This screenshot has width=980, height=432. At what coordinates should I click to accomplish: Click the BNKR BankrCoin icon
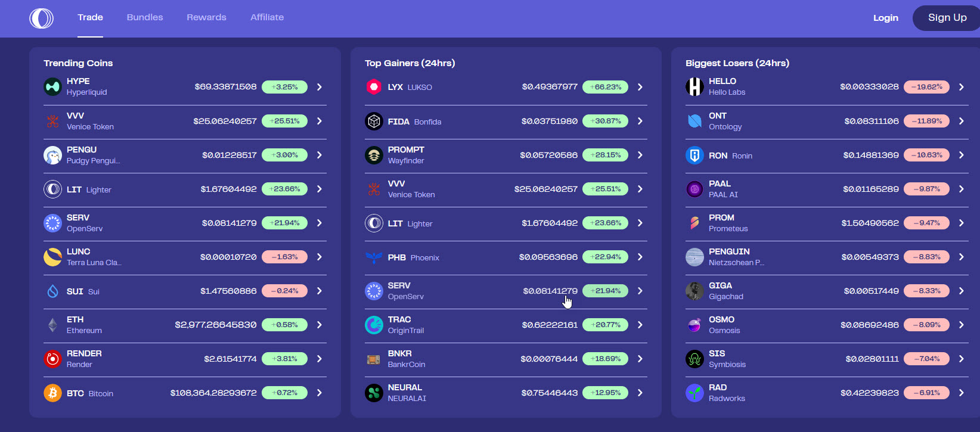pyautogui.click(x=374, y=359)
